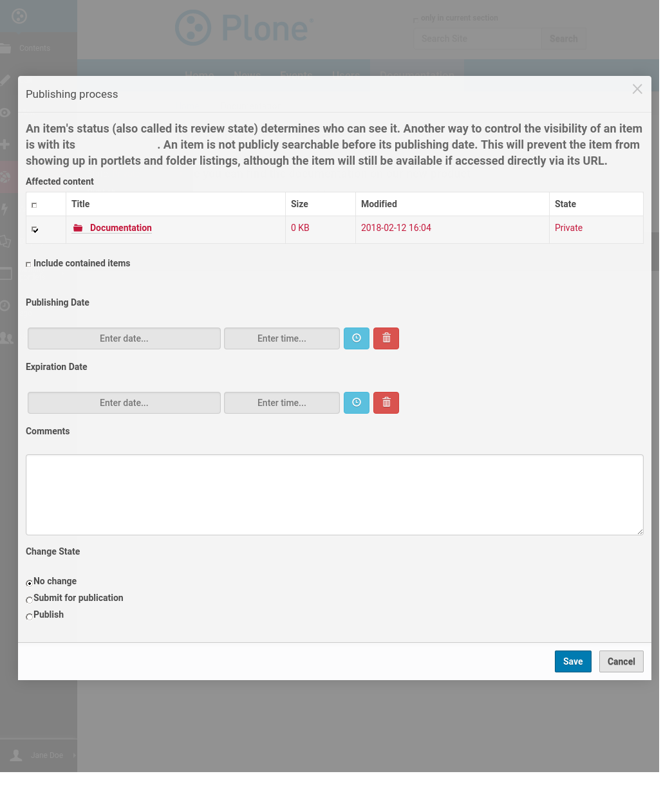Click inside the Comments text area
This screenshot has height=785, width=672.
coord(334,494)
